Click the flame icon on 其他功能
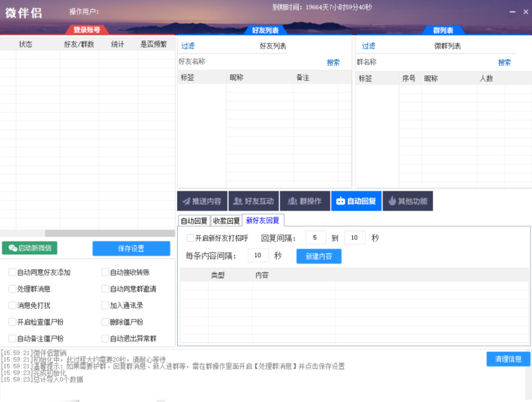 392,202
